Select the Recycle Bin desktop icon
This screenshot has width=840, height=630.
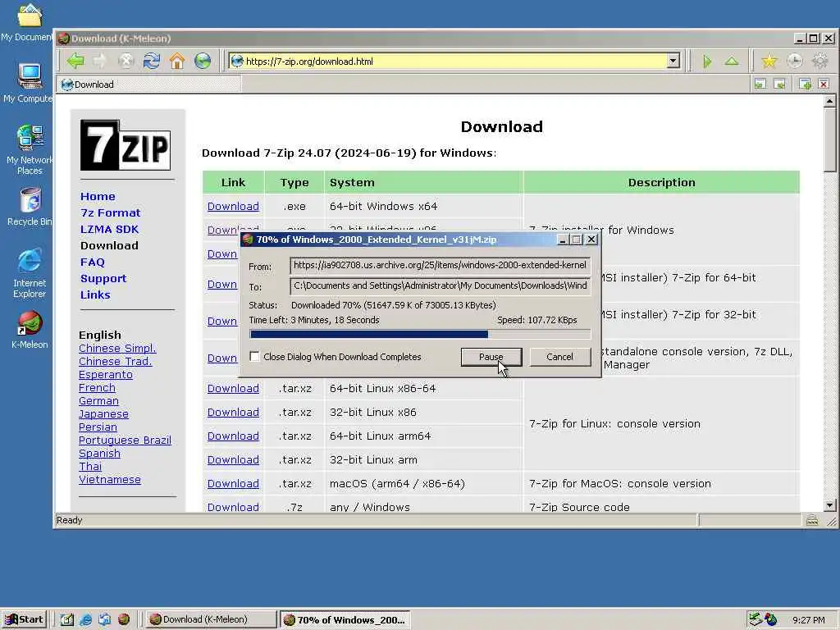[30, 206]
